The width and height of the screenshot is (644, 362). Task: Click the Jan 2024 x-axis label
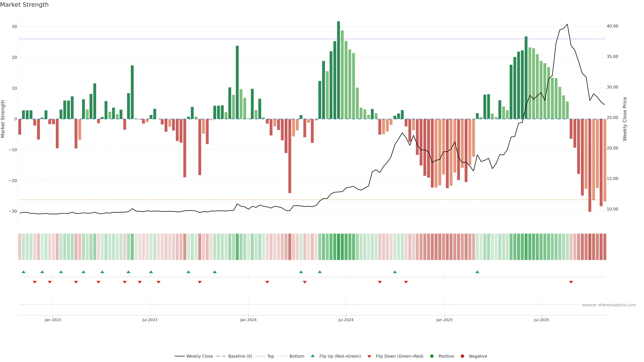[248, 320]
